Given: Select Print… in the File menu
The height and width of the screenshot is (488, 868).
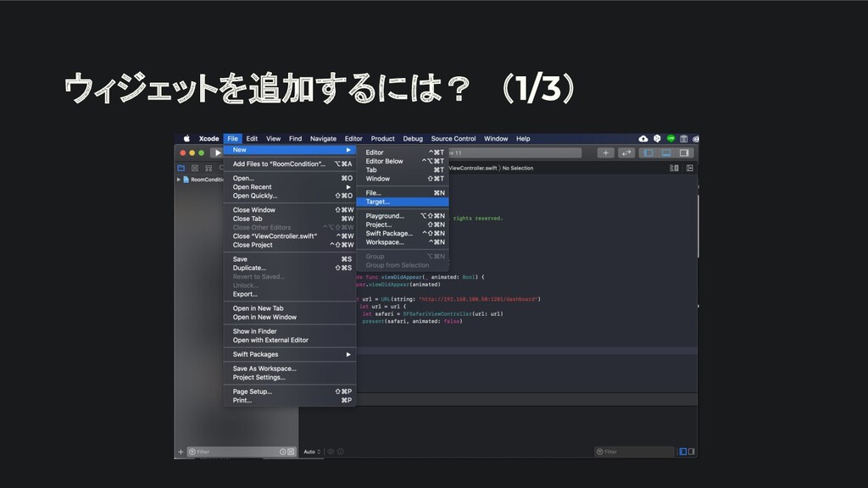Looking at the screenshot, I should pos(290,401).
